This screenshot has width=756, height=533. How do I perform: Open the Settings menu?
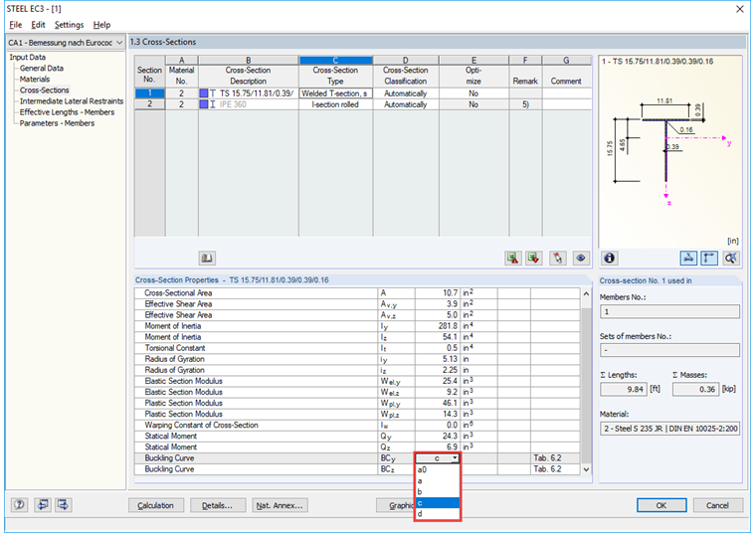[69, 25]
